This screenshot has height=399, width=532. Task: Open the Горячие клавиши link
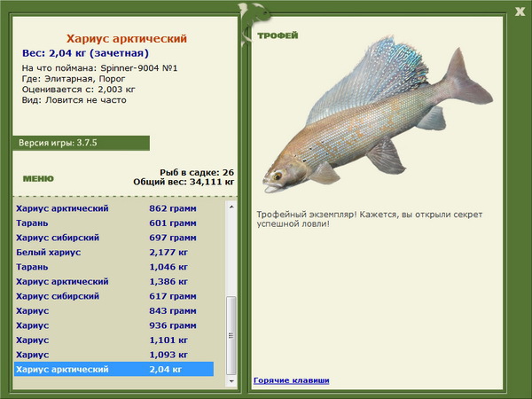292,380
